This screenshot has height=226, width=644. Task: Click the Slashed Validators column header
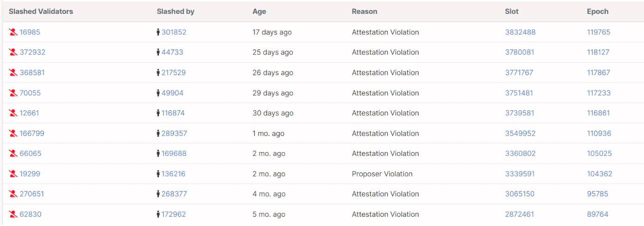click(x=41, y=12)
